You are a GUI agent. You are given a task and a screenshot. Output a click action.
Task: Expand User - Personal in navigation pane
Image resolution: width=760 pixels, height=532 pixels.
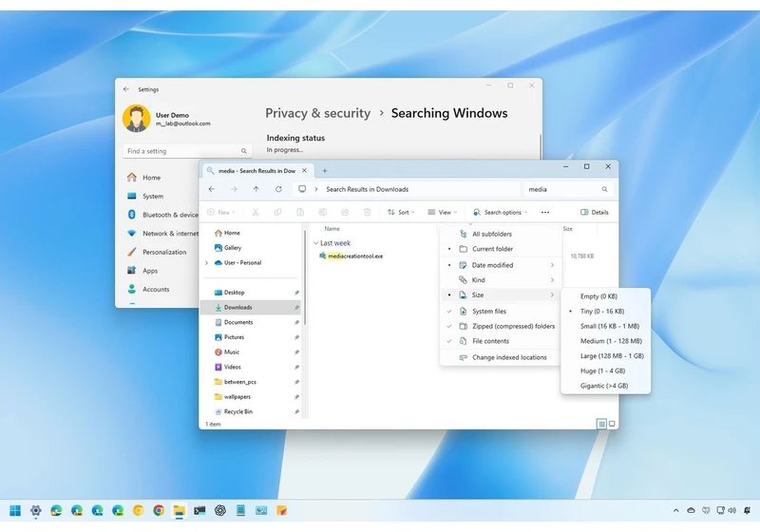(x=207, y=263)
